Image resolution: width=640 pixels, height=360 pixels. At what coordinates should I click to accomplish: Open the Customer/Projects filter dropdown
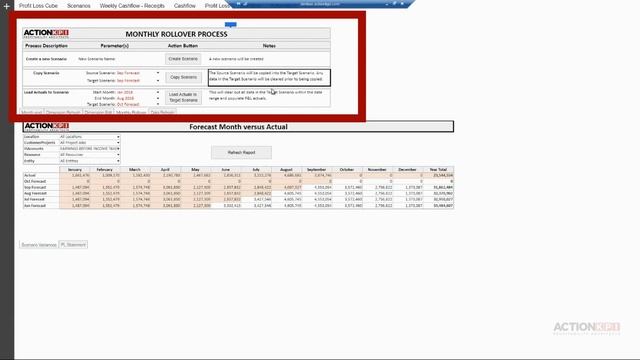click(x=118, y=143)
